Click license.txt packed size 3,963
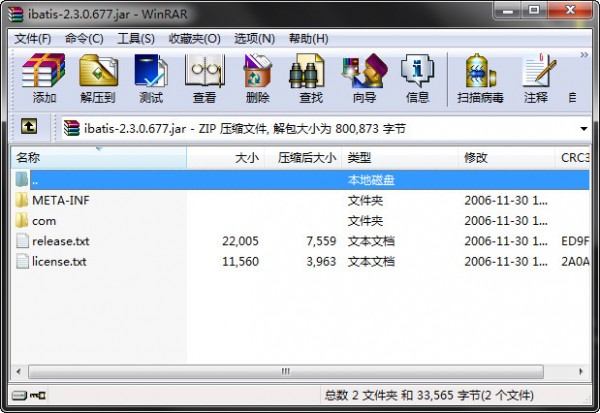The image size is (600, 413). pyautogui.click(x=321, y=262)
